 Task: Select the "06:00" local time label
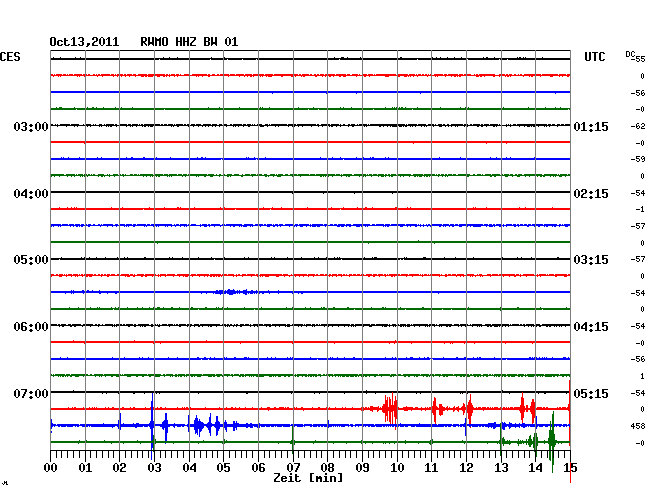tap(31, 327)
